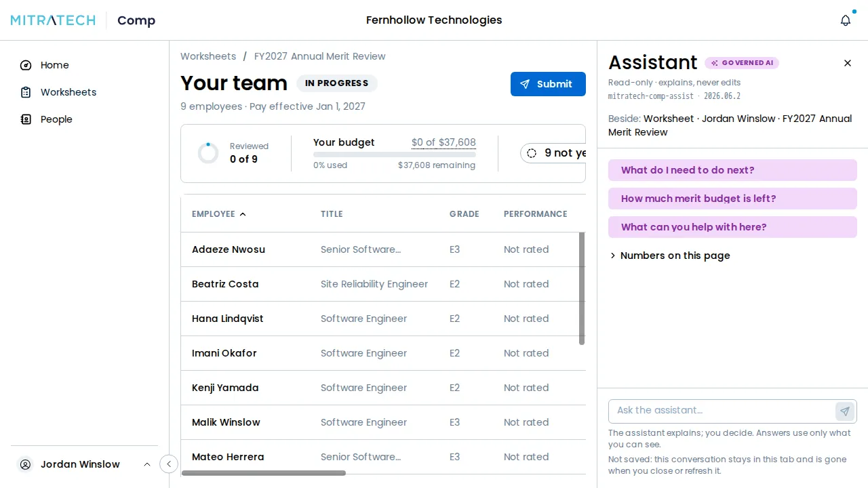Click the table's vertical scrollbar
Screen dimensions: 868x488
[x=582, y=289]
